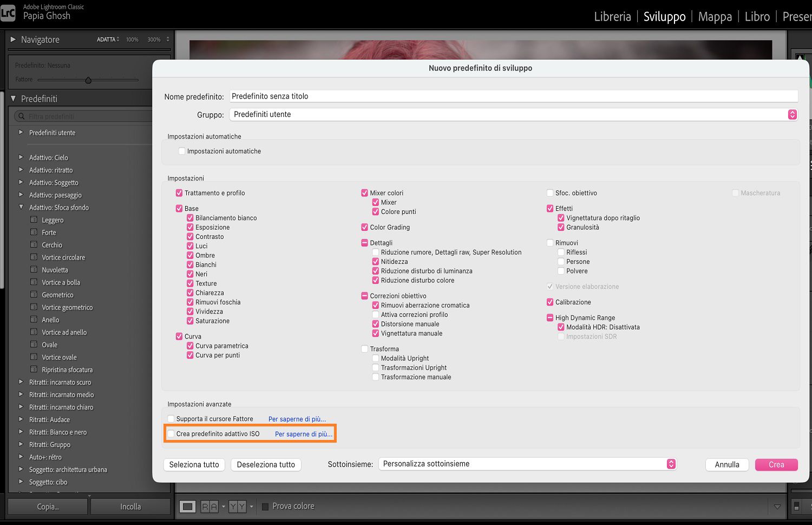Screen dimensions: 812x525
Task: Uncheck Bilanciamento bianco
Action: click(190, 218)
